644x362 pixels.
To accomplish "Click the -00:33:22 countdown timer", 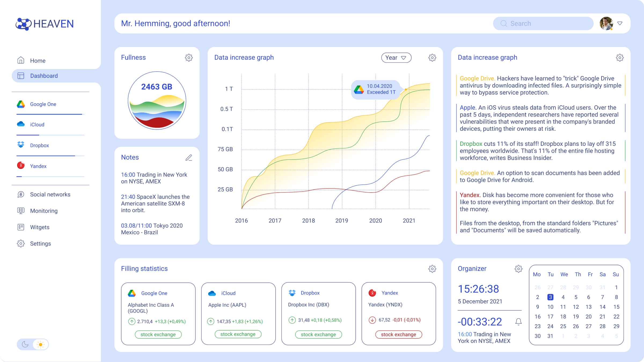I will (480, 322).
